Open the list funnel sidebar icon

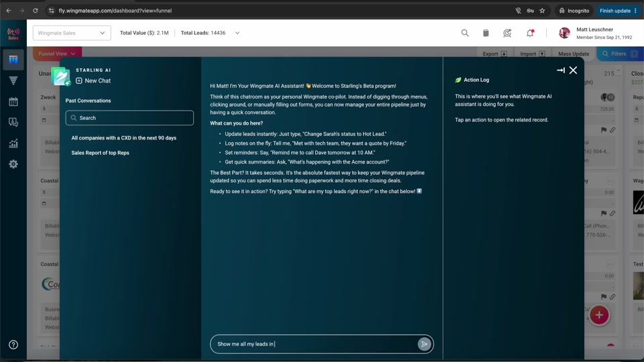[x=13, y=80]
